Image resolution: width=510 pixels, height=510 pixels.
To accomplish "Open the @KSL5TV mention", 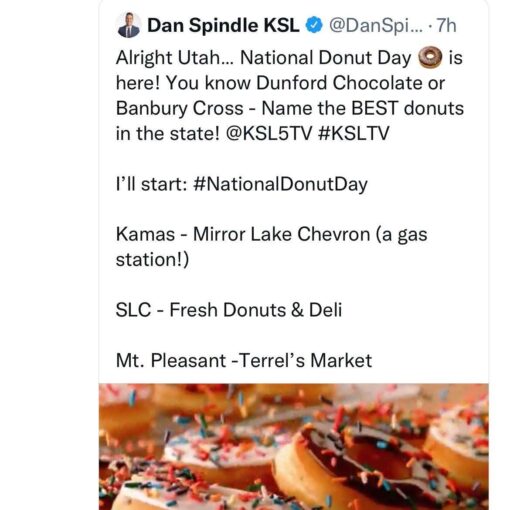I will [x=269, y=134].
